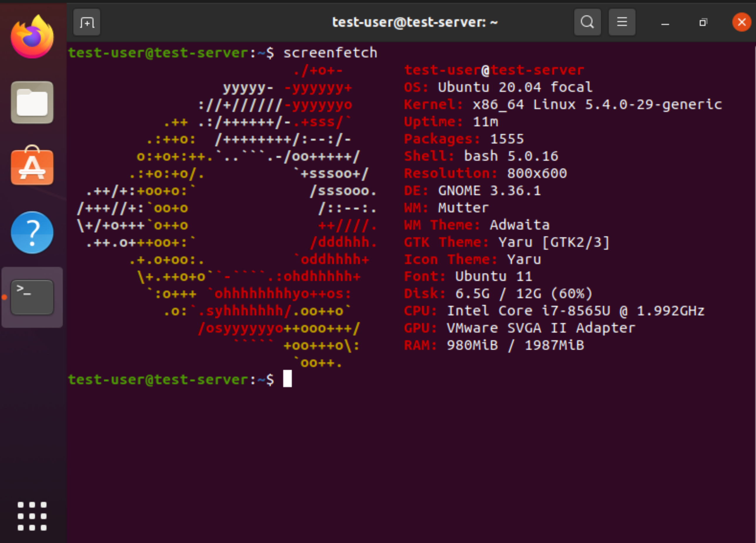Click the CPU Intel Core i7-8565U line

[554, 311]
